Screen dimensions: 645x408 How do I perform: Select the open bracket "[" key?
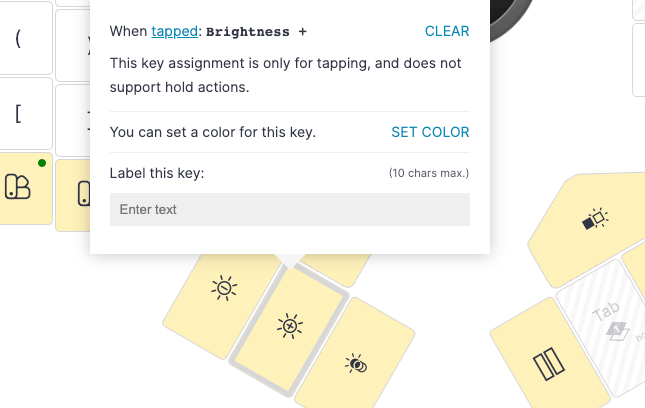coord(24,114)
